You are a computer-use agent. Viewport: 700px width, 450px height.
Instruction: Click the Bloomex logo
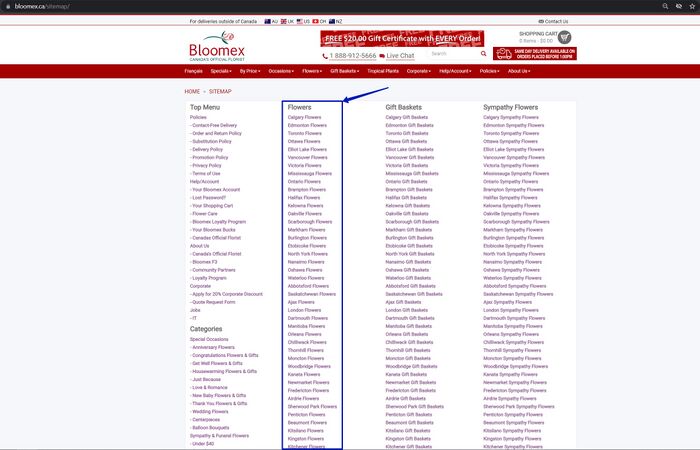[217, 46]
